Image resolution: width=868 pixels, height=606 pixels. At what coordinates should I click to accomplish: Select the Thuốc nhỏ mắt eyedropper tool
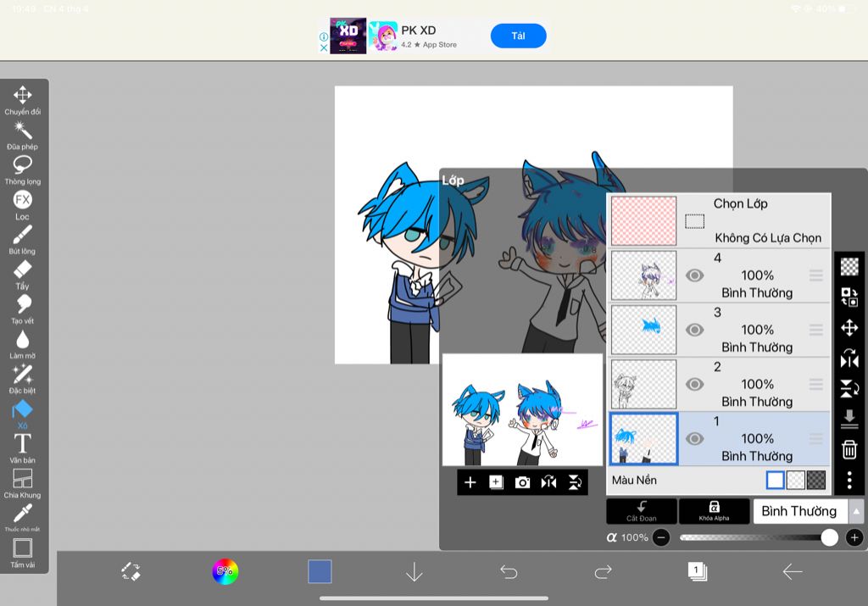click(x=23, y=518)
